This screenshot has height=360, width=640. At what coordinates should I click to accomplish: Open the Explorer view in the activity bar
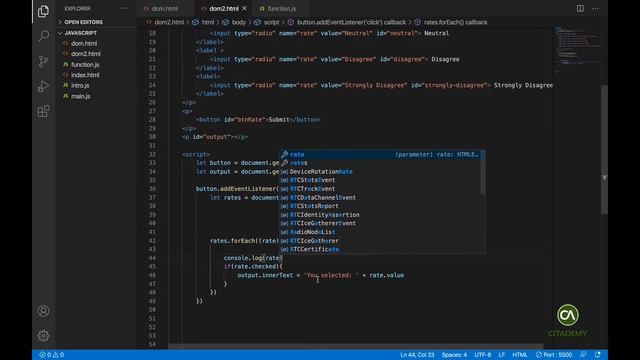pyautogui.click(x=43, y=11)
